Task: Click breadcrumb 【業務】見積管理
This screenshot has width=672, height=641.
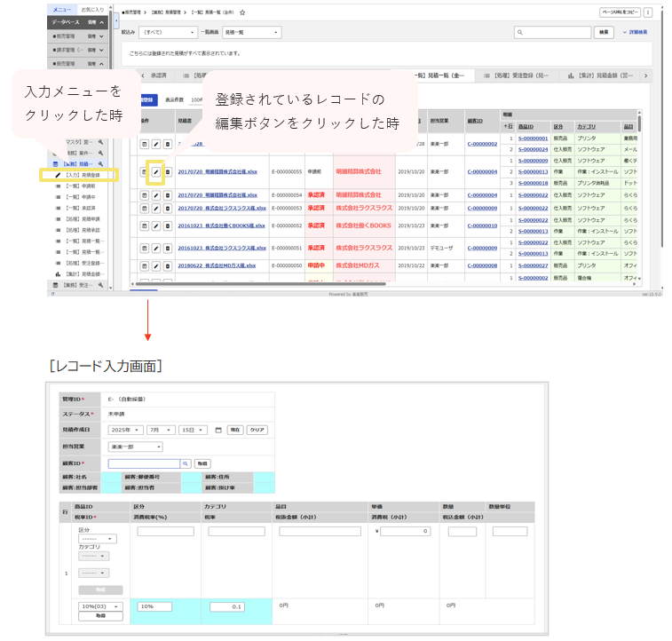Action: (x=166, y=12)
